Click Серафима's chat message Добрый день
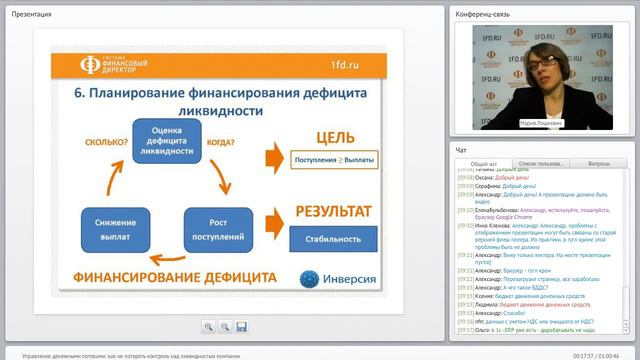The image size is (640, 360). [497, 186]
